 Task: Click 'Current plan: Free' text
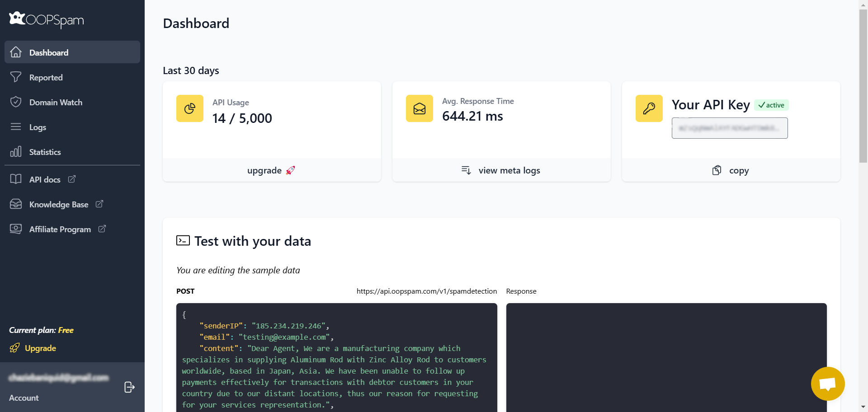41,330
